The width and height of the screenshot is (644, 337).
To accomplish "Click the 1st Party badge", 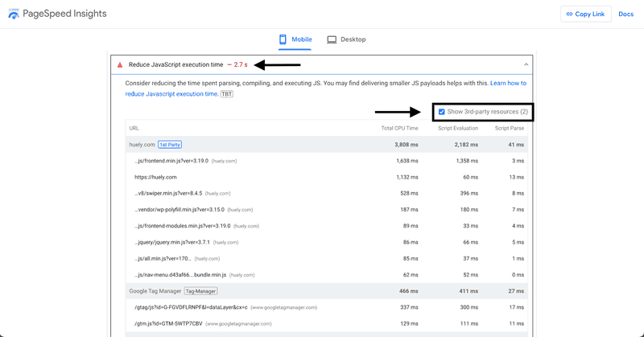I will 170,145.
